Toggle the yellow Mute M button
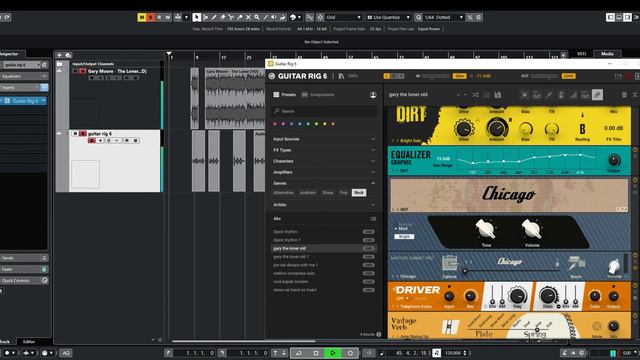This screenshot has width=640, height=360. click(142, 17)
